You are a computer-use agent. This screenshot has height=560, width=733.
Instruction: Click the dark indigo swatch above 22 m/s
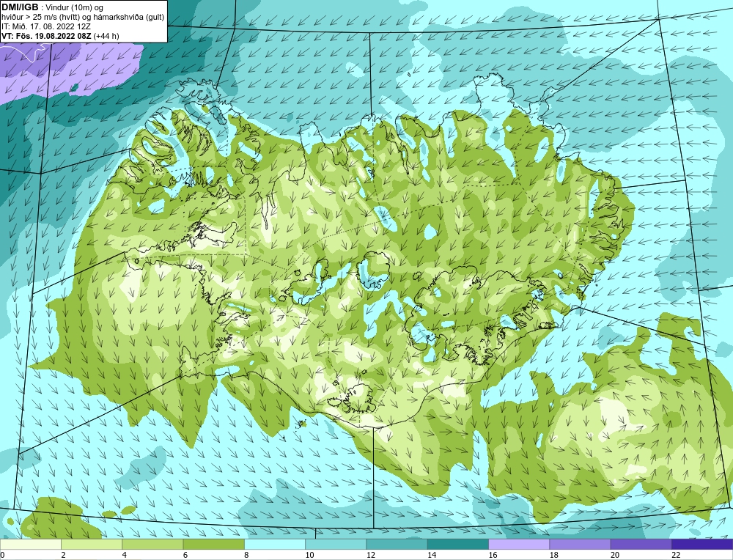tap(701, 544)
